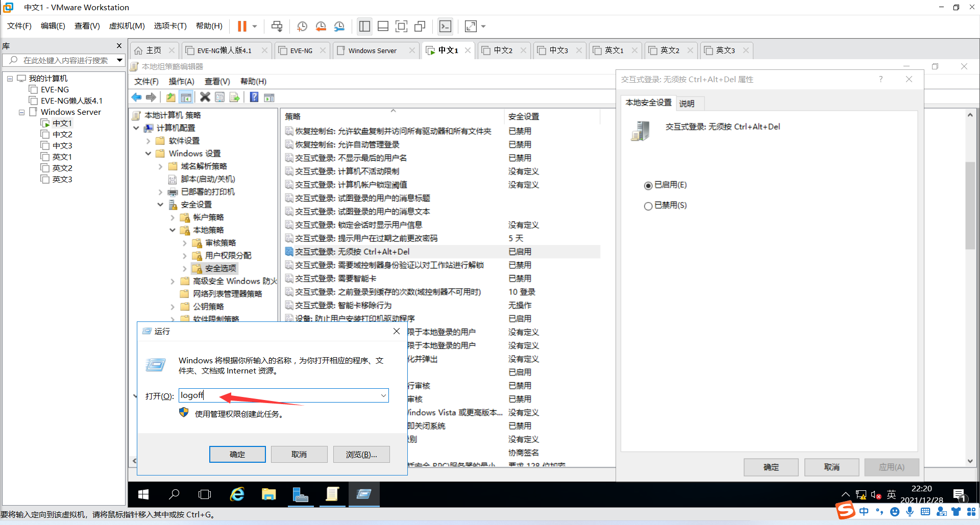This screenshot has width=980, height=525.
Task: Delete the selected policy using the X icon
Action: (205, 97)
